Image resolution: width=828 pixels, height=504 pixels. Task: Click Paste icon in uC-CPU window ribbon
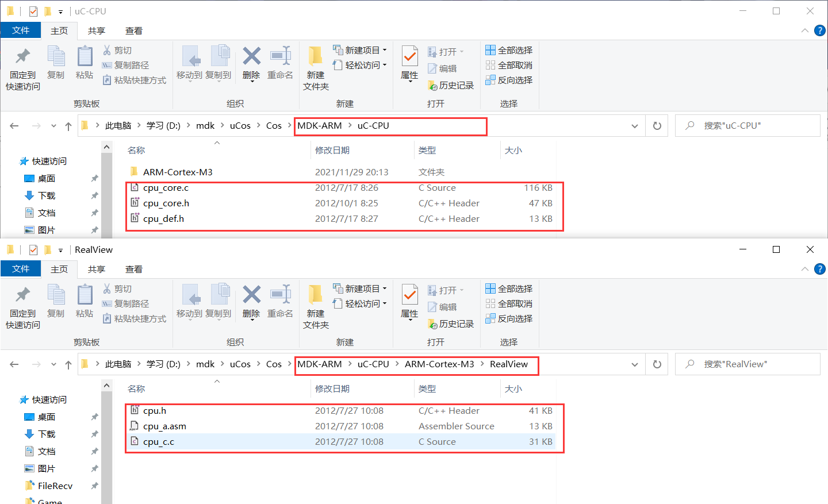tap(85, 62)
